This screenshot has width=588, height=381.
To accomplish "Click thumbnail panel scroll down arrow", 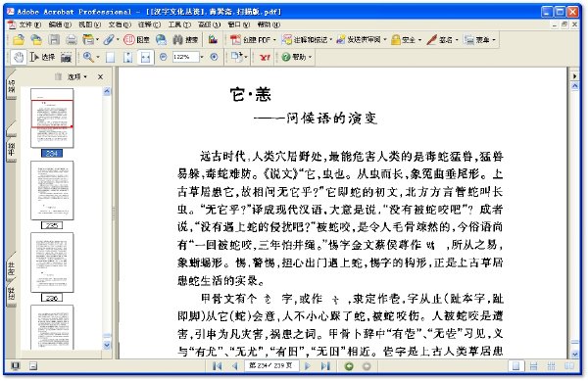I will 107,345.
